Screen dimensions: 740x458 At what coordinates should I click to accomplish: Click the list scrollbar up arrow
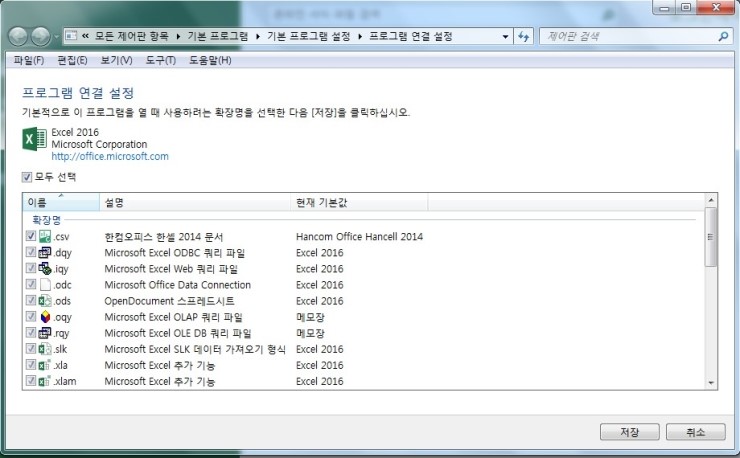coord(711,200)
